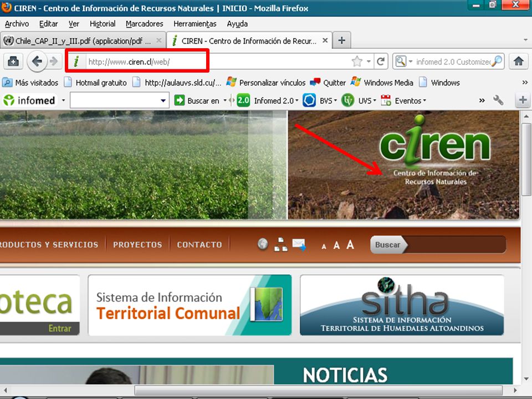This screenshot has height=399, width=532.
Task: Click the globe icon in the site navigation bar
Action: point(263,244)
